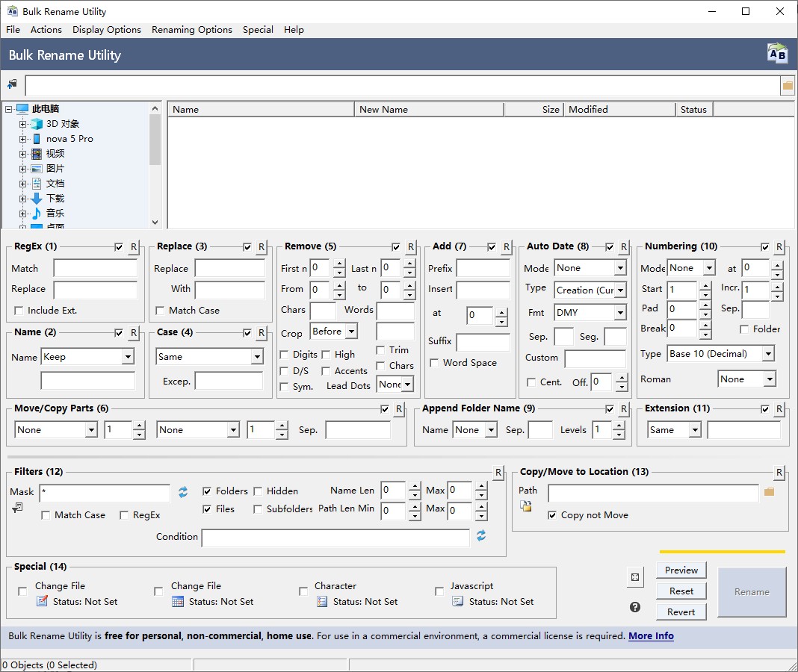Screen dimensions: 798x672
Task: Reset RegEx (1) with its R button
Action: [x=133, y=247]
